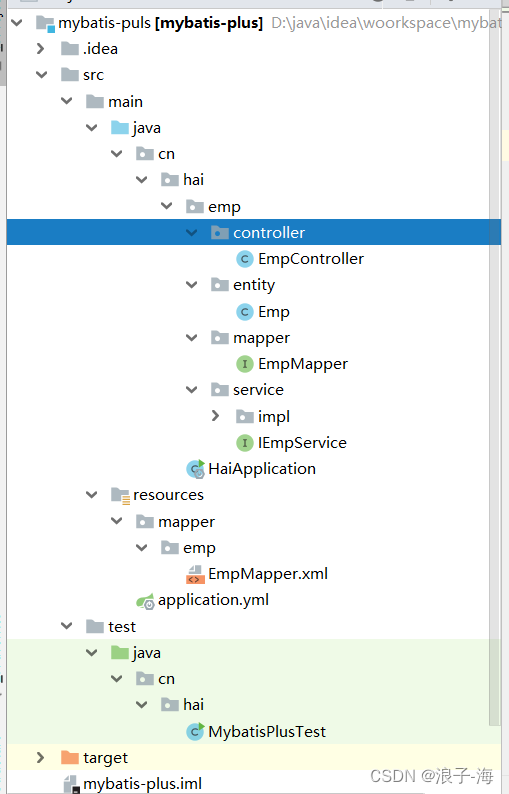This screenshot has width=509, height=794.
Task: Click the mybatis-puls project module icon
Action: 45,24
